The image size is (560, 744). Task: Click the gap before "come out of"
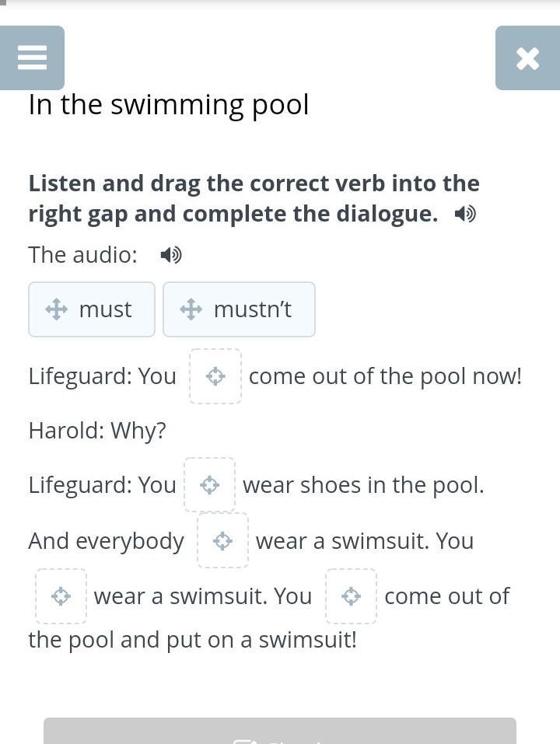pos(351,596)
